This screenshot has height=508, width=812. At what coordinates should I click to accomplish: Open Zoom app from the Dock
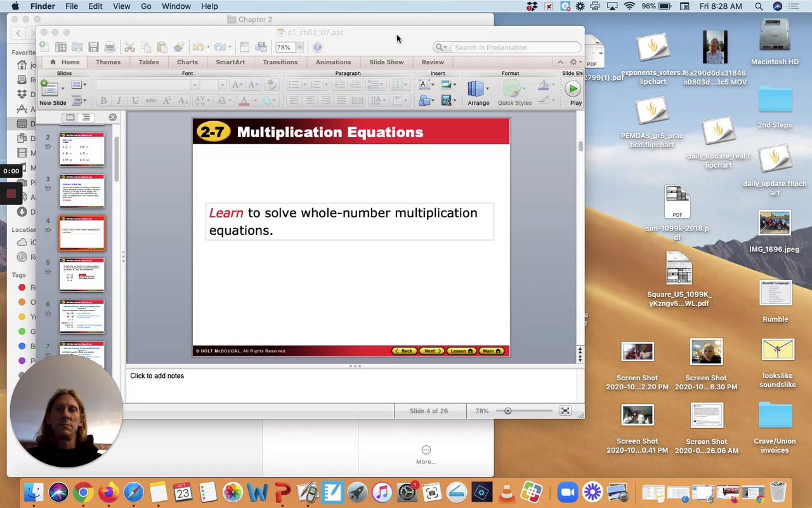pyautogui.click(x=567, y=492)
